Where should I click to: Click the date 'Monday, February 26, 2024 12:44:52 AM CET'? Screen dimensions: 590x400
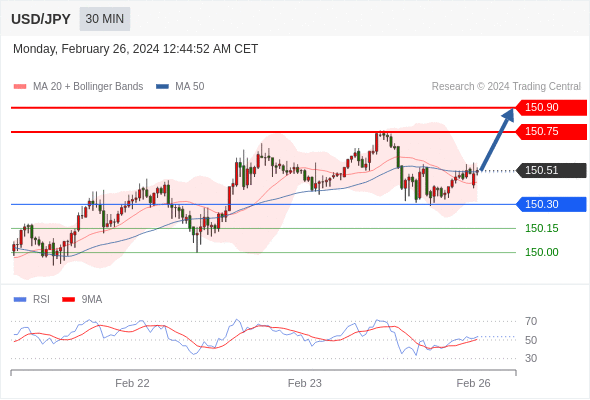pos(135,49)
